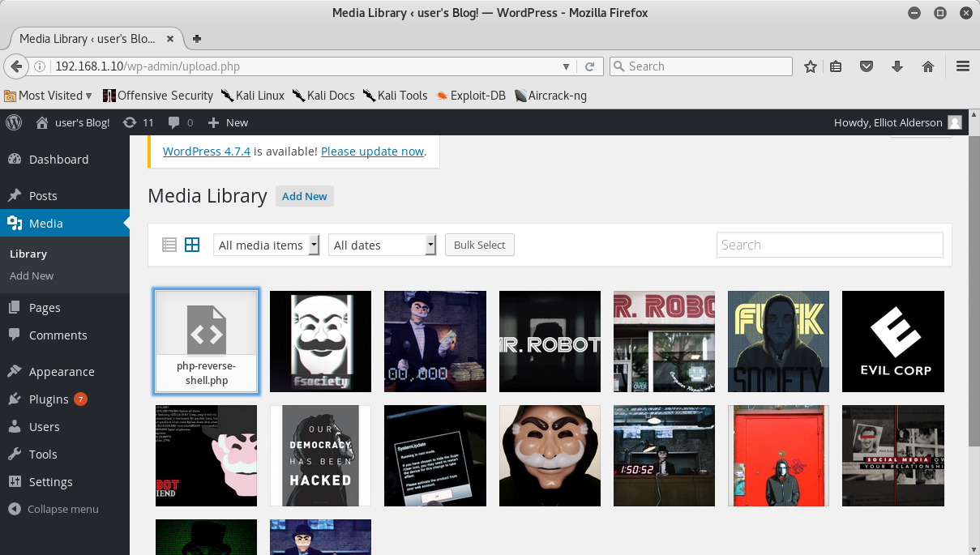
Task: Click the WordPress logo in admin bar
Action: (14, 122)
